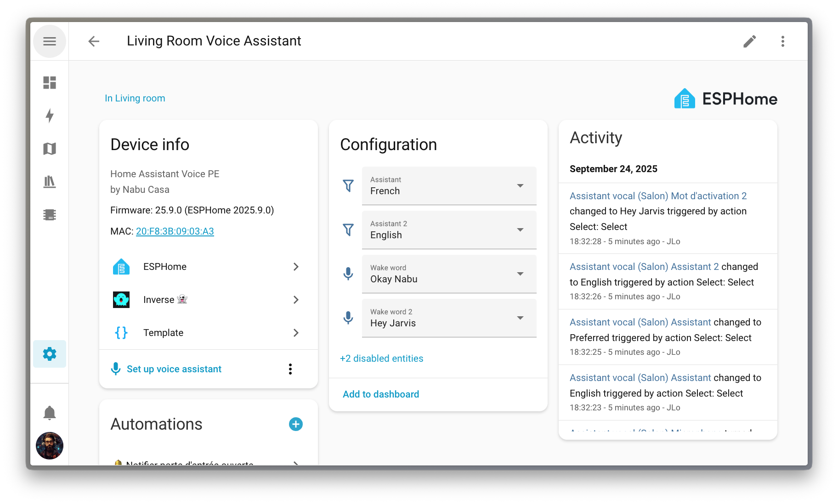This screenshot has width=838, height=504.
Task: Toggle the sidebar with the hamburger menu
Action: coord(50,41)
